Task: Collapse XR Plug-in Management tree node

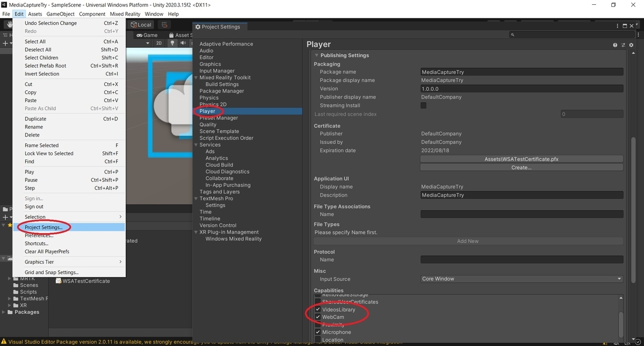Action: 196,232
